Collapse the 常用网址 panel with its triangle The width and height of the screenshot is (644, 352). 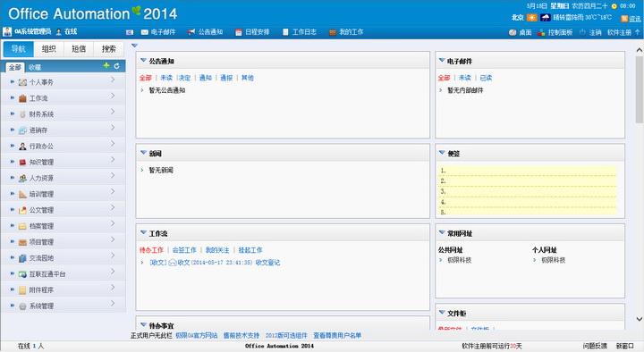click(442, 232)
